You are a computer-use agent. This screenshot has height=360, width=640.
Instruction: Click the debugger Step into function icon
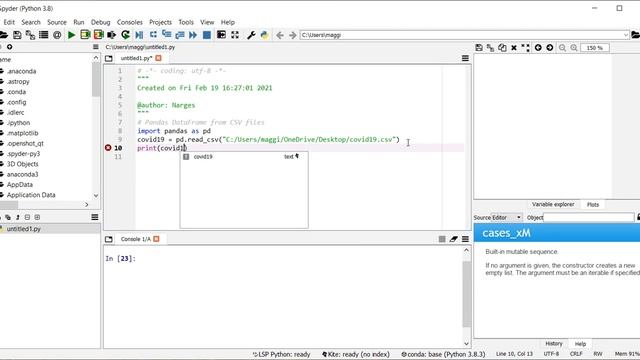point(167,35)
